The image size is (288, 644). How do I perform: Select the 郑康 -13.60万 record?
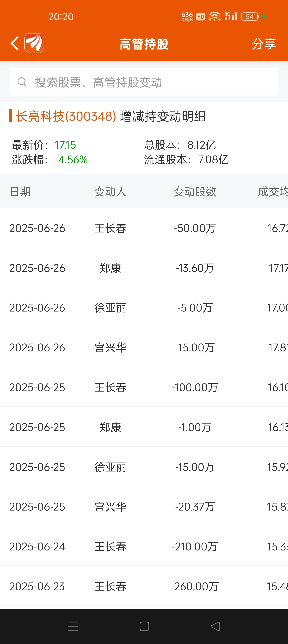coord(144,268)
